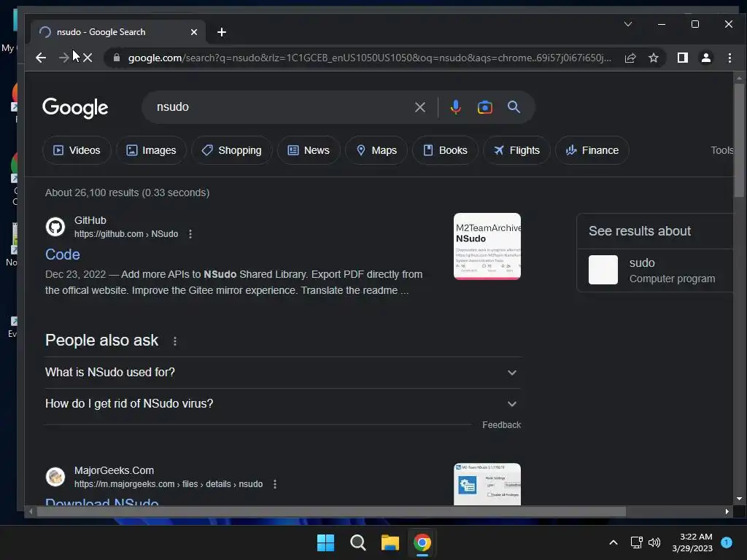Open network status in system tray

pyautogui.click(x=636, y=542)
